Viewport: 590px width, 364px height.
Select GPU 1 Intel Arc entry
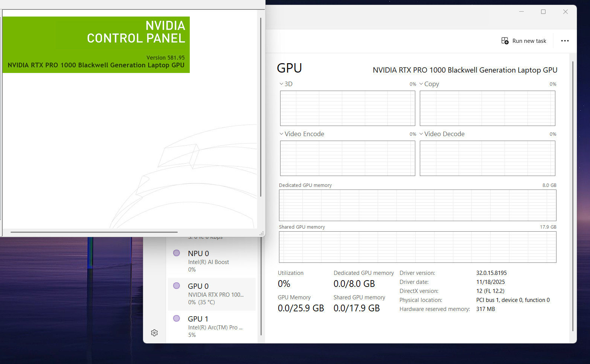coord(212,327)
